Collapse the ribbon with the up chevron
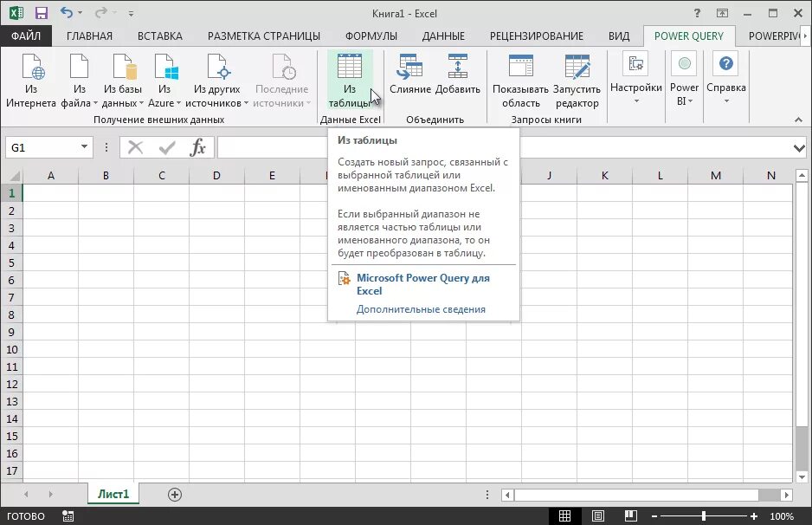This screenshot has width=812, height=525. tap(798, 120)
